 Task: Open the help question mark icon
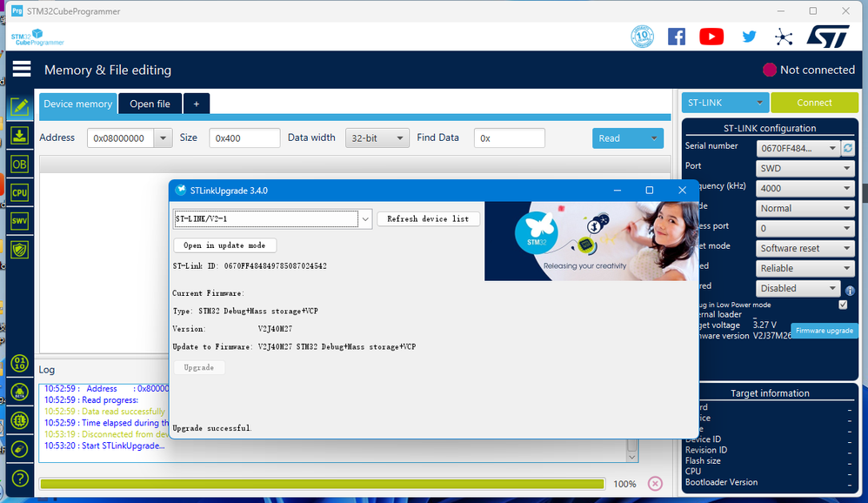pyautogui.click(x=20, y=478)
